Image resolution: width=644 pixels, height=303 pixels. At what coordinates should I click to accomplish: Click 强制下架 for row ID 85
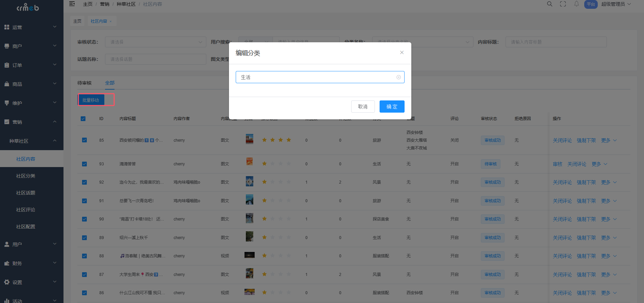tap(586, 140)
